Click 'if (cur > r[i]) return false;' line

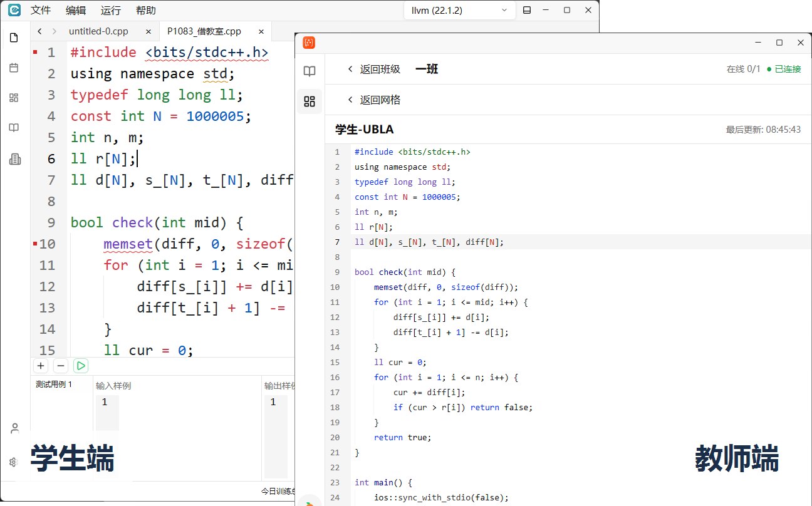coord(463,407)
